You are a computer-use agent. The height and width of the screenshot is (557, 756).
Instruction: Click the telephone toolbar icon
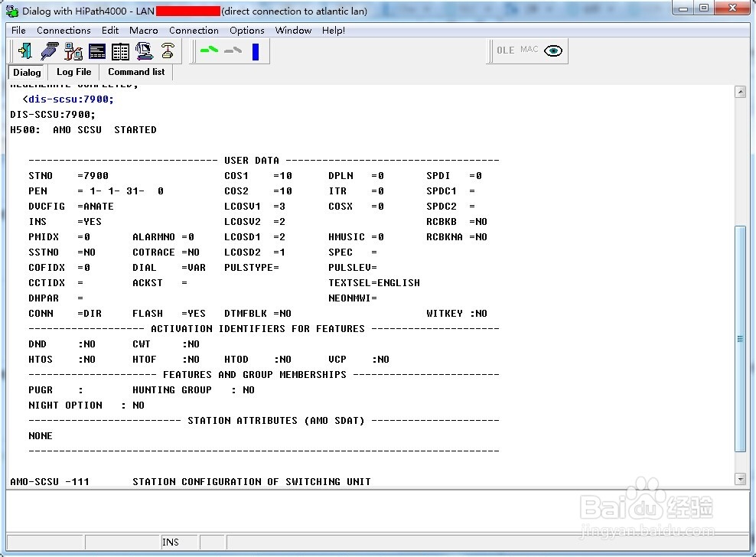(168, 51)
